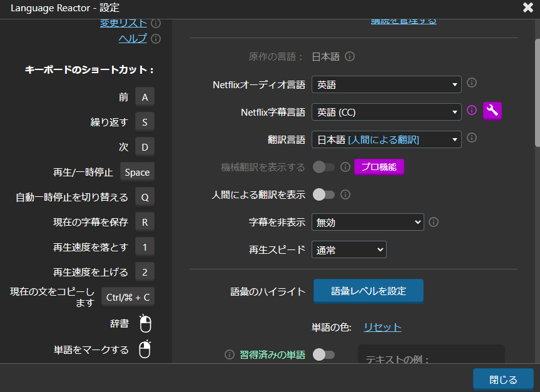Viewport: 540px width, 392px height.
Task: Click the リセット link for word colors
Action: pyautogui.click(x=382, y=327)
